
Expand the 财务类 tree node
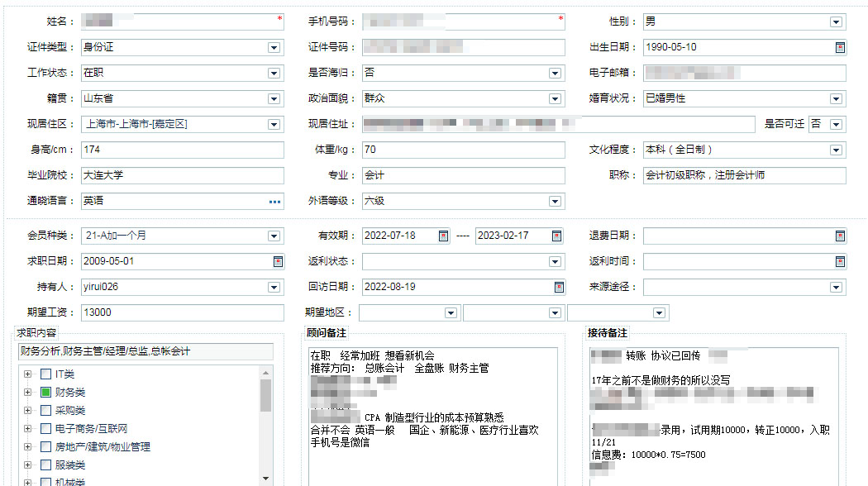(27, 393)
